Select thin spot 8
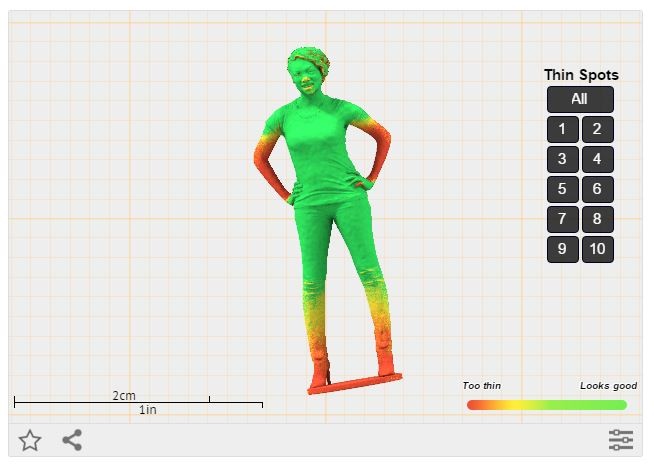Screen dimensions: 654x473 (598, 219)
